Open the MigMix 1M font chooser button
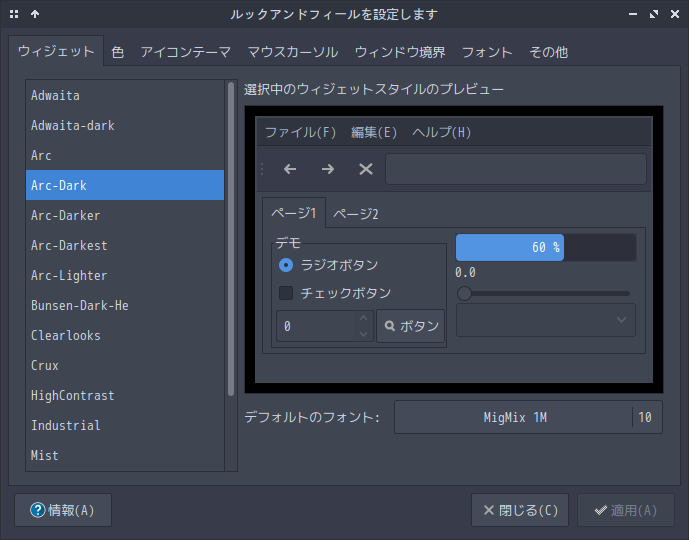 (528, 417)
